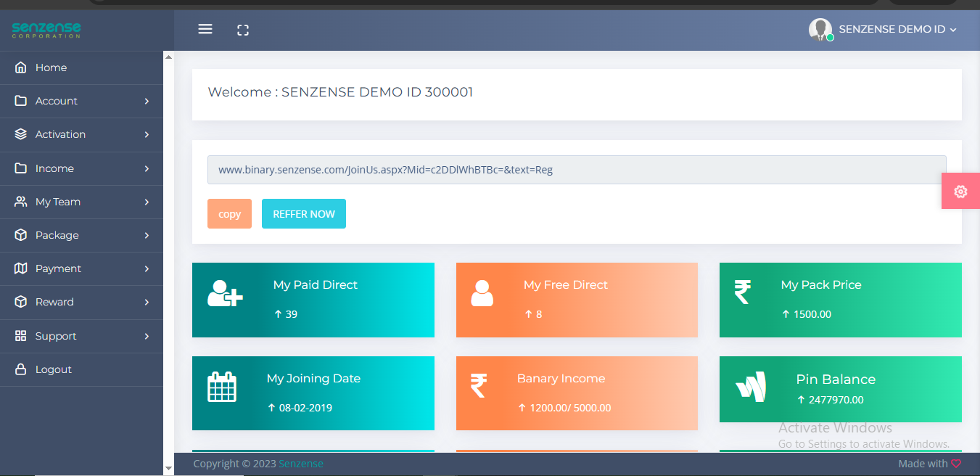
Task: Click the Reward cube icon
Action: tap(21, 302)
